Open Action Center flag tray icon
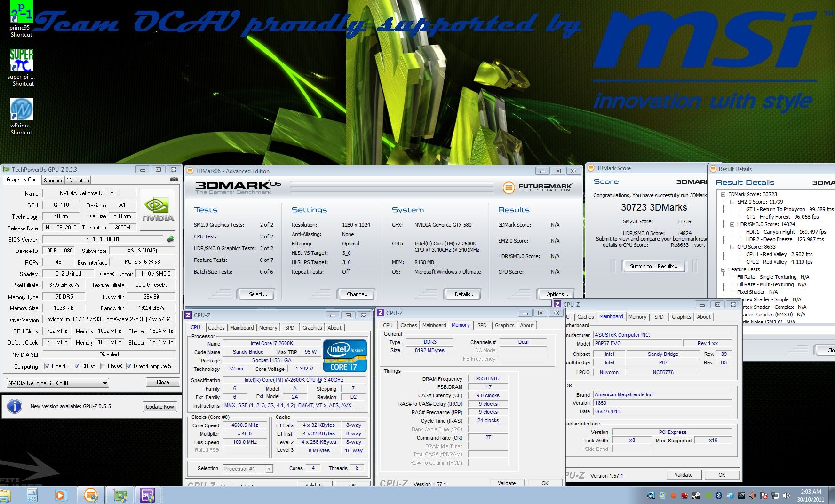This screenshot has width=835, height=504. [x=764, y=496]
